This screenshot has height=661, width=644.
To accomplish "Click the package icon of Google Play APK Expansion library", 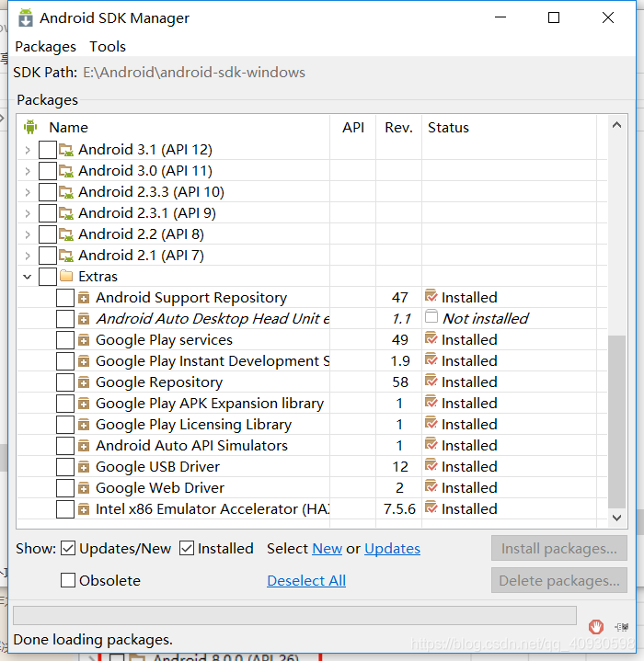I will coord(84,404).
